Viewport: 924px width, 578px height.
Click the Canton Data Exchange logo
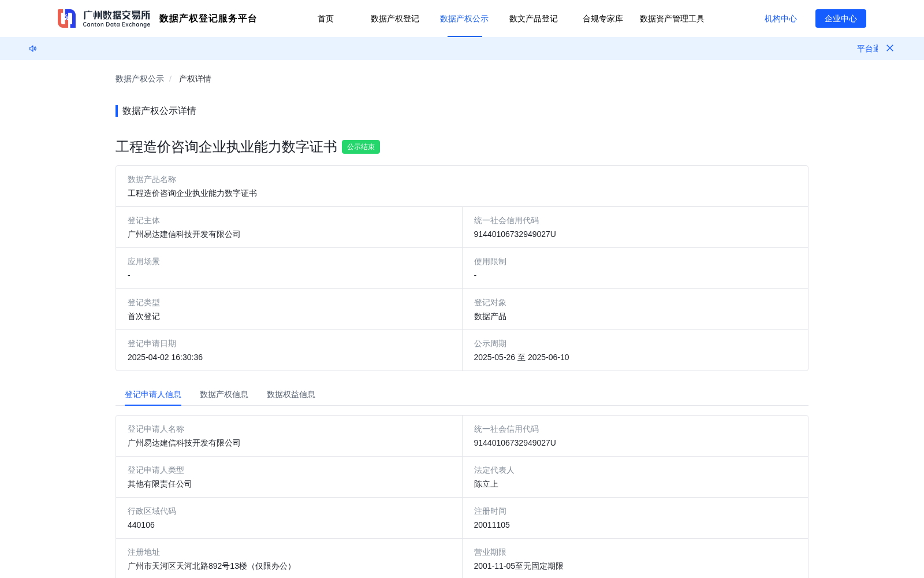click(104, 18)
